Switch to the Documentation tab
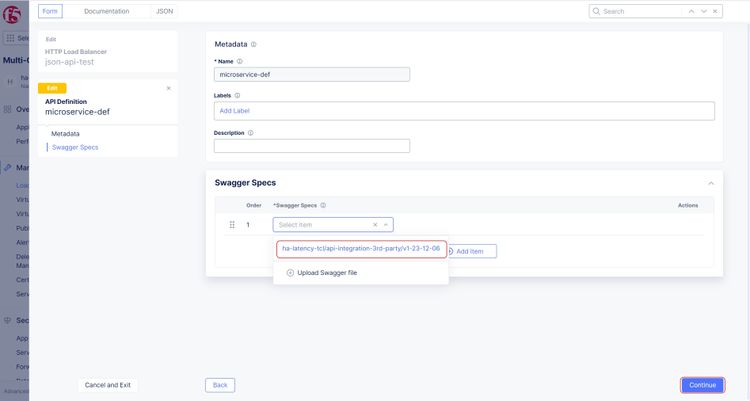 [x=106, y=11]
